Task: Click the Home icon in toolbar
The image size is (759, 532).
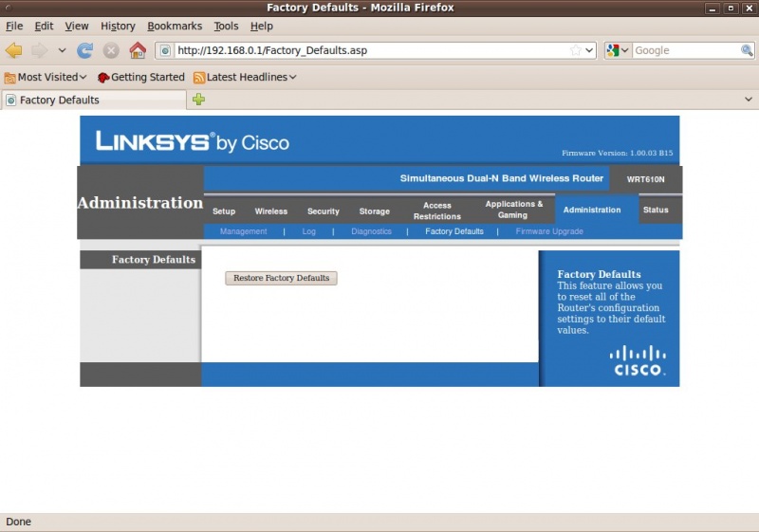Action: click(x=138, y=50)
